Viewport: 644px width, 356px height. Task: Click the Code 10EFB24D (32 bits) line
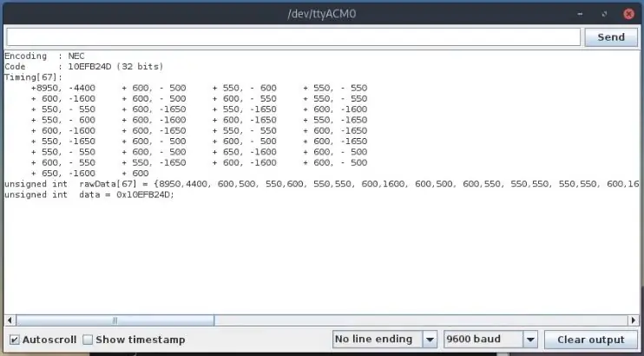point(84,67)
